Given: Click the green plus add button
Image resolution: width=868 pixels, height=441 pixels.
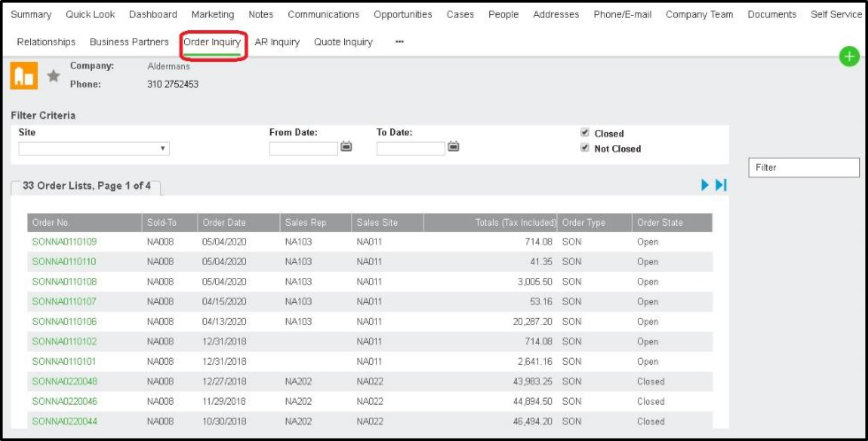Looking at the screenshot, I should point(849,57).
